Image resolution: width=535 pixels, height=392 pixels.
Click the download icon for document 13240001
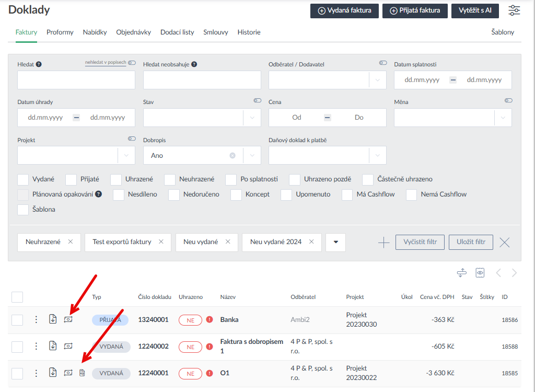tap(53, 319)
